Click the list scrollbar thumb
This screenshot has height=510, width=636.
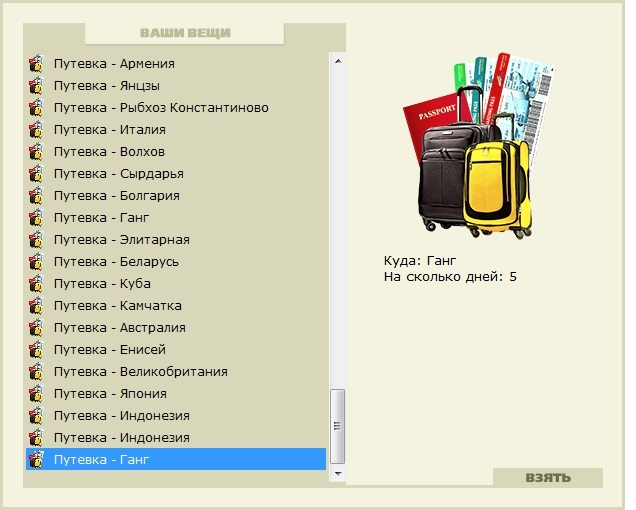(x=338, y=426)
